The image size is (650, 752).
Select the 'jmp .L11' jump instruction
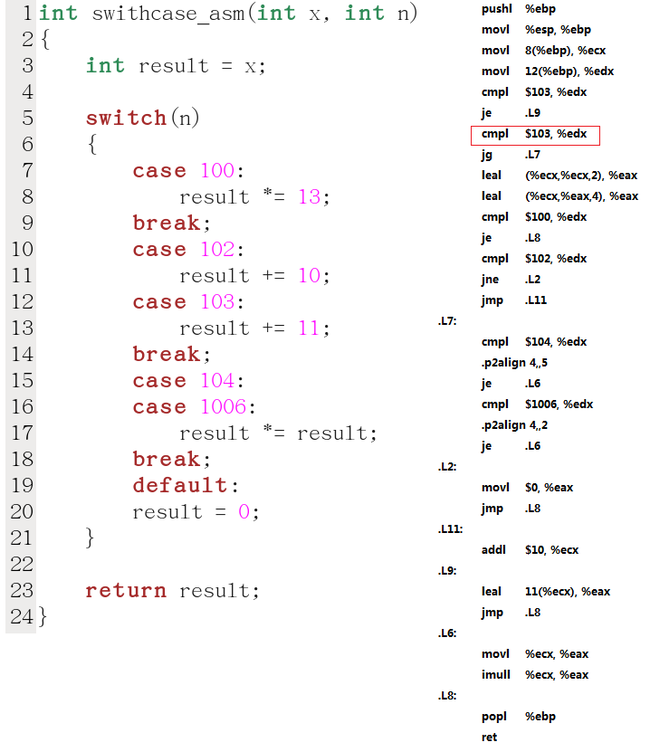pyautogui.click(x=514, y=300)
